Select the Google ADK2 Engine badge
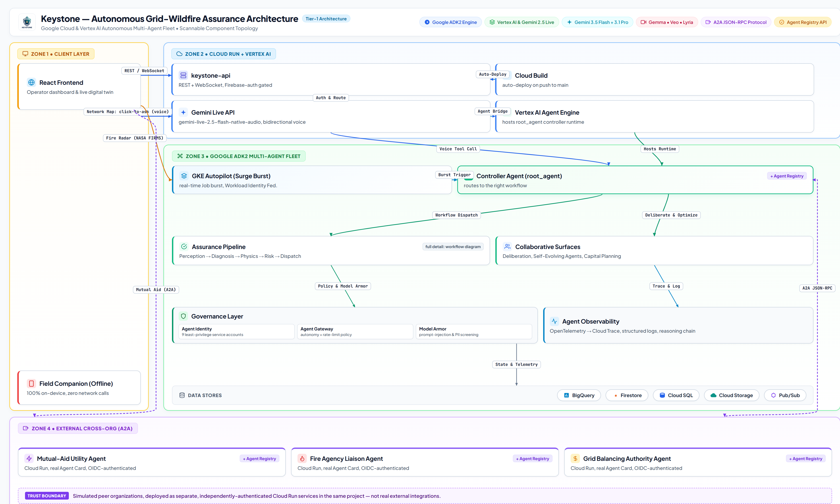Image resolution: width=840 pixels, height=504 pixels. tap(450, 22)
